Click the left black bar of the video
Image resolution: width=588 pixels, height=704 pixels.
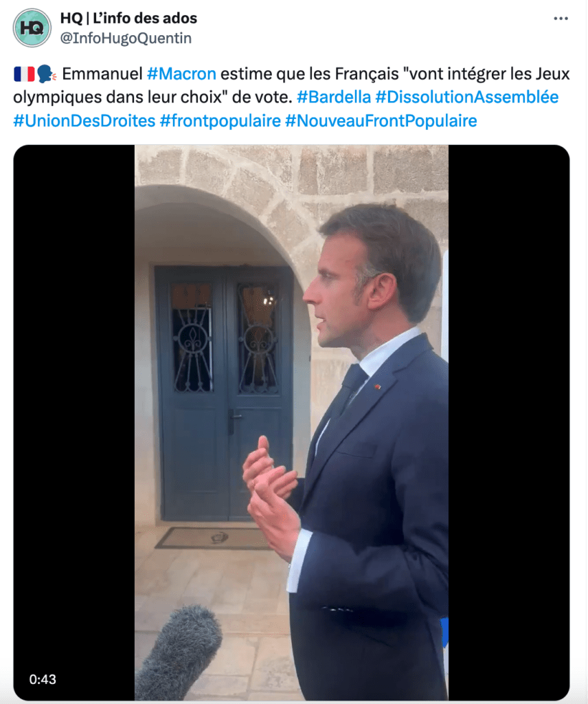tap(74, 422)
